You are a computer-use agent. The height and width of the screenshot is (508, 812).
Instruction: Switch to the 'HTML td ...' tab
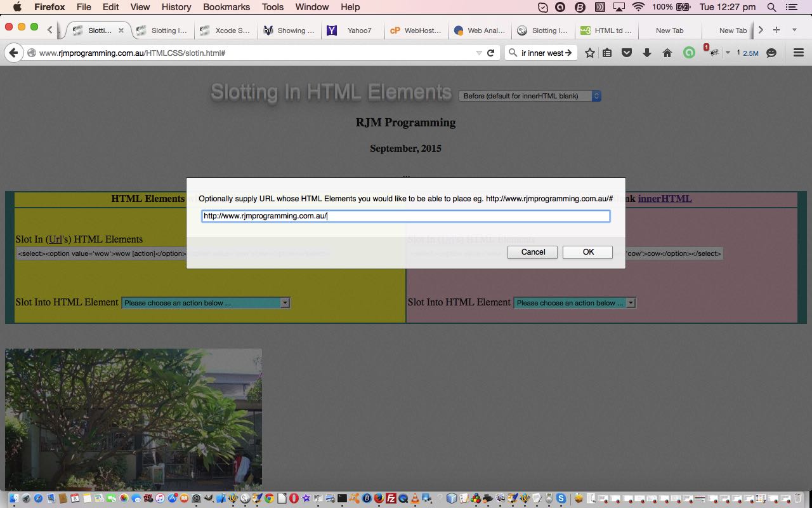[607, 30]
